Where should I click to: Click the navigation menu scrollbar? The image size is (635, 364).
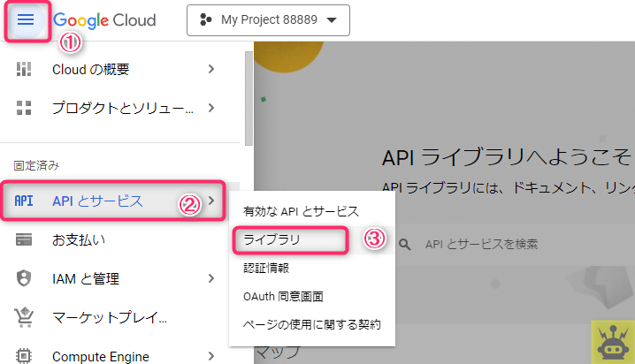[x=249, y=98]
